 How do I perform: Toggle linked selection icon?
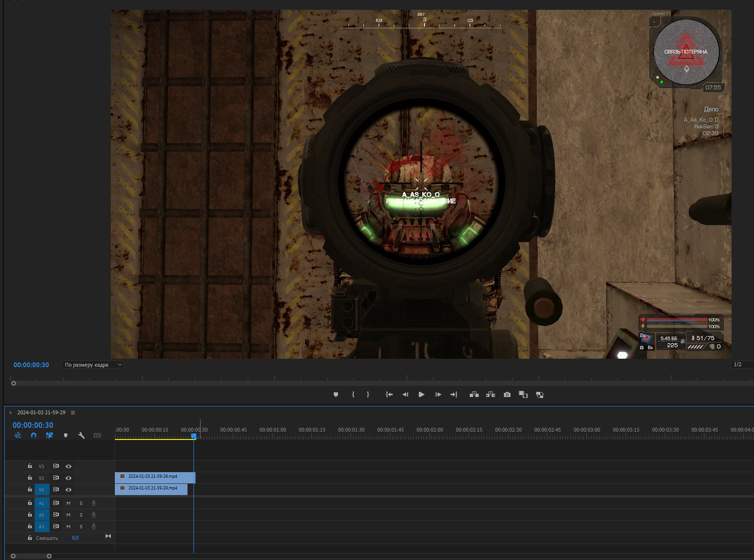click(x=50, y=435)
